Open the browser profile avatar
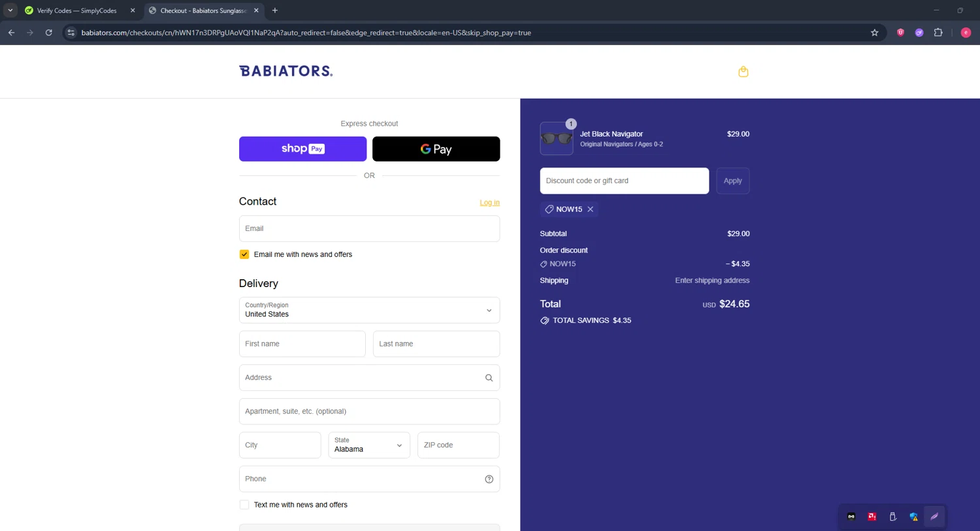Viewport: 980px width, 531px height. pyautogui.click(x=966, y=33)
